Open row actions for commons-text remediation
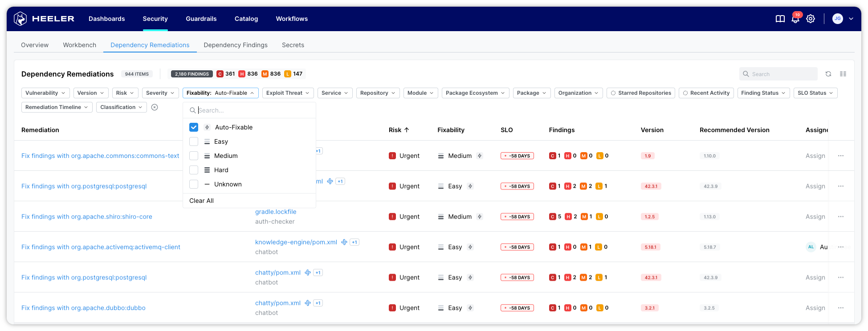Screen dimensions: 868x331 point(840,156)
